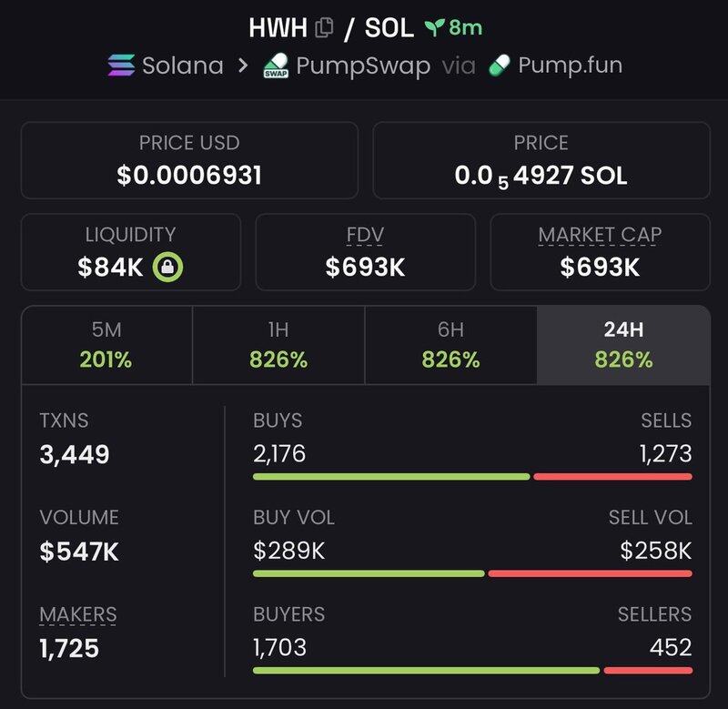
Task: Open the 6H timeframe tab
Action: pyautogui.click(x=450, y=345)
